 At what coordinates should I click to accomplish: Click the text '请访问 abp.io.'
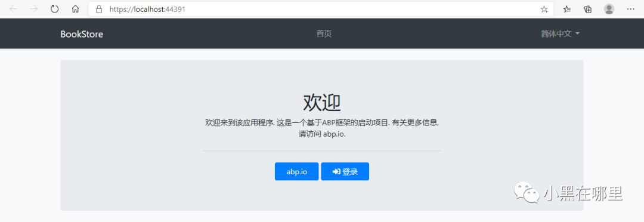tap(322, 134)
